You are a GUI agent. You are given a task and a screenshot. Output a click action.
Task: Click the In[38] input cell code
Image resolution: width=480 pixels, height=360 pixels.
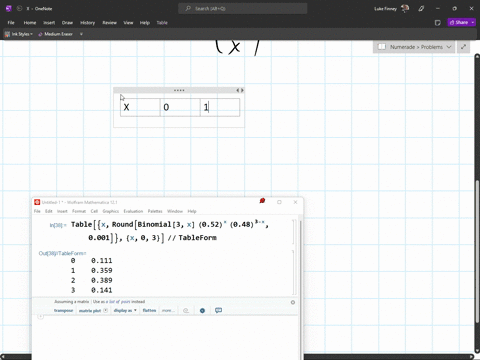170,231
